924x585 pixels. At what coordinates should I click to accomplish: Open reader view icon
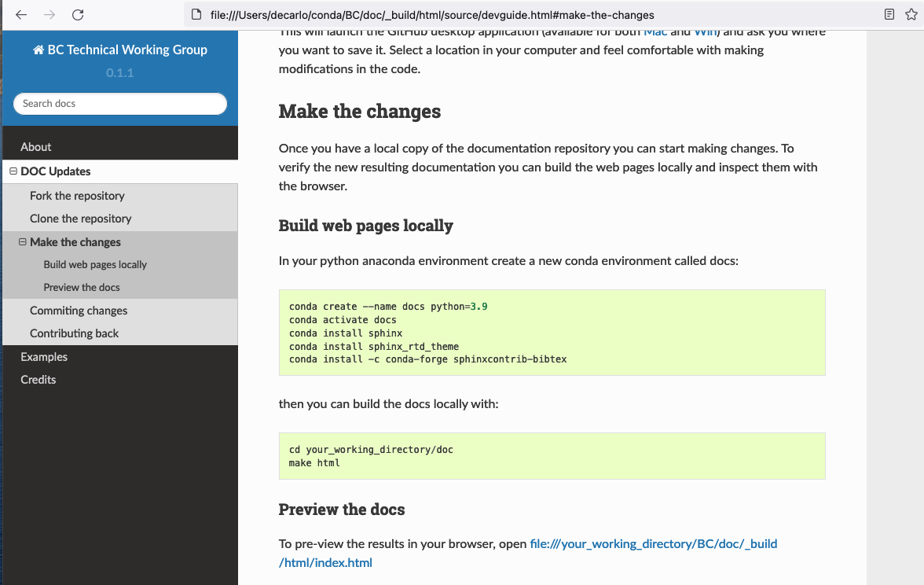point(889,15)
